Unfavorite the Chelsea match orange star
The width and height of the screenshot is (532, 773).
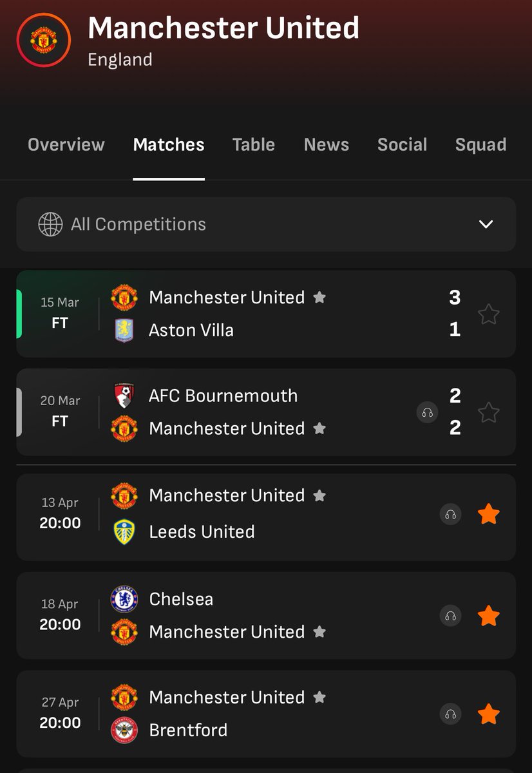[489, 616]
